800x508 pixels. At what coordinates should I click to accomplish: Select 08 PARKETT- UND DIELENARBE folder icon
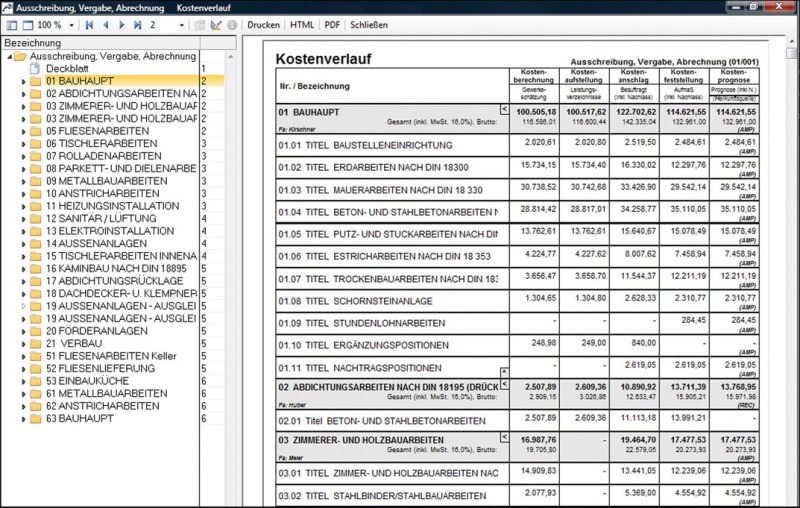point(35,169)
